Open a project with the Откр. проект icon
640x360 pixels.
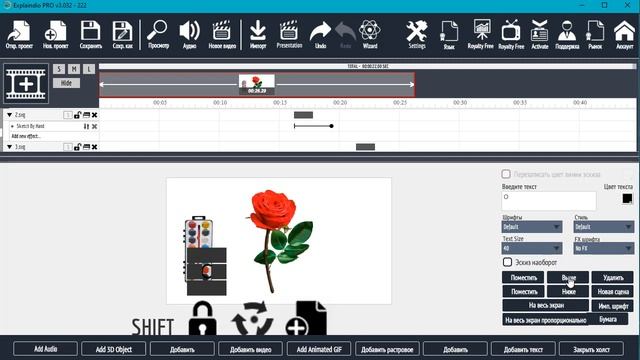click(x=19, y=34)
